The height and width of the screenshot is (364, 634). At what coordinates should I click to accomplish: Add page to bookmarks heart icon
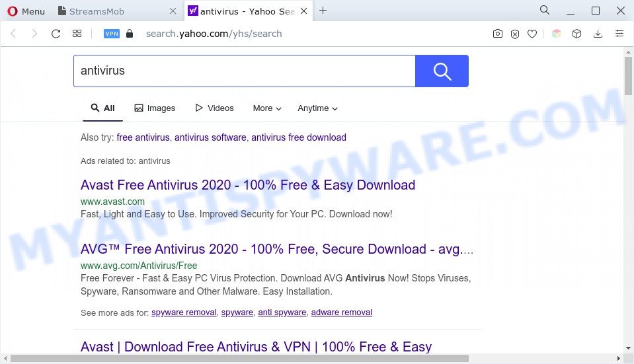pos(532,34)
